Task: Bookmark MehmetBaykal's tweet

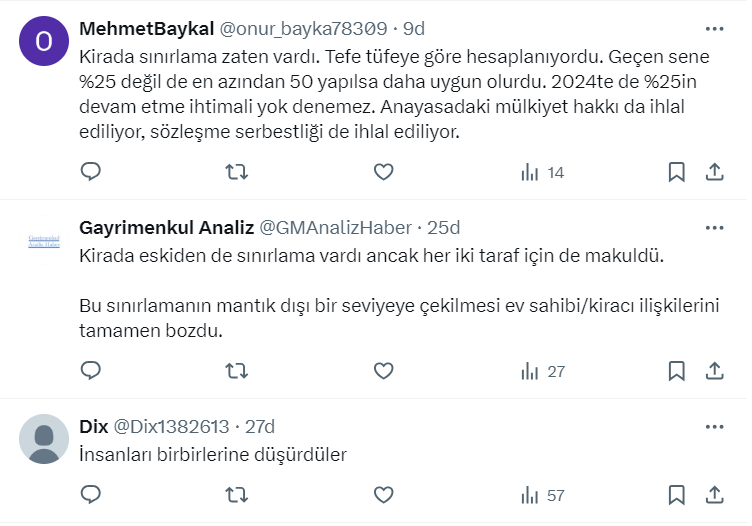Action: coord(677,172)
